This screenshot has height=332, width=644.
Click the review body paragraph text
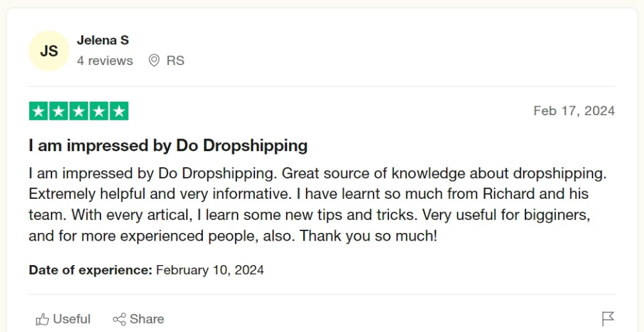coord(317,205)
